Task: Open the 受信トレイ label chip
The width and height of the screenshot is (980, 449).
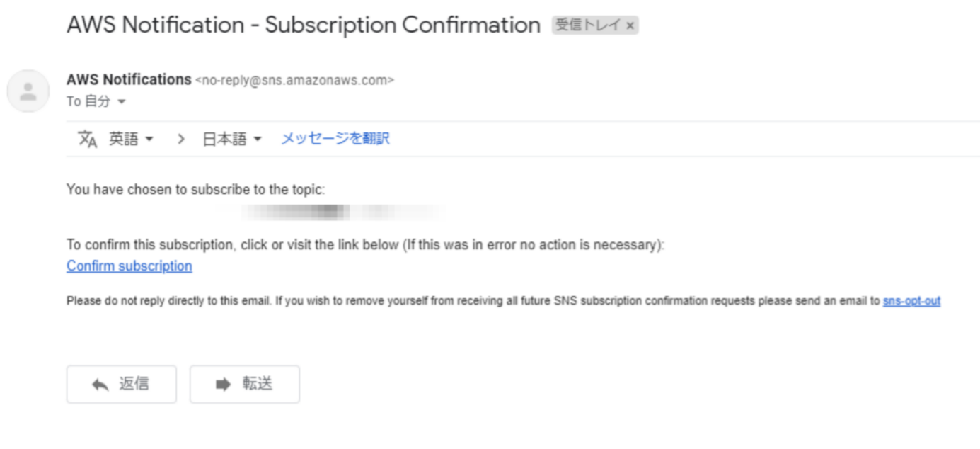Action: (587, 26)
